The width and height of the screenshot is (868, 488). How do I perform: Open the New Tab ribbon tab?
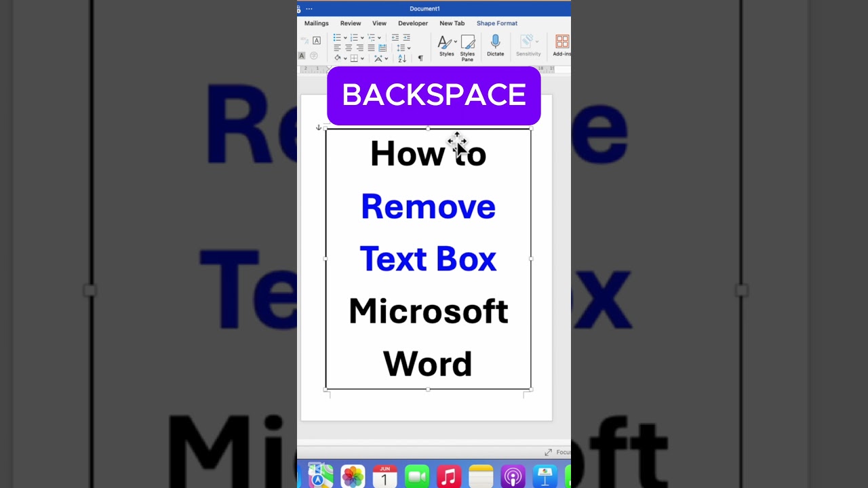(x=452, y=23)
